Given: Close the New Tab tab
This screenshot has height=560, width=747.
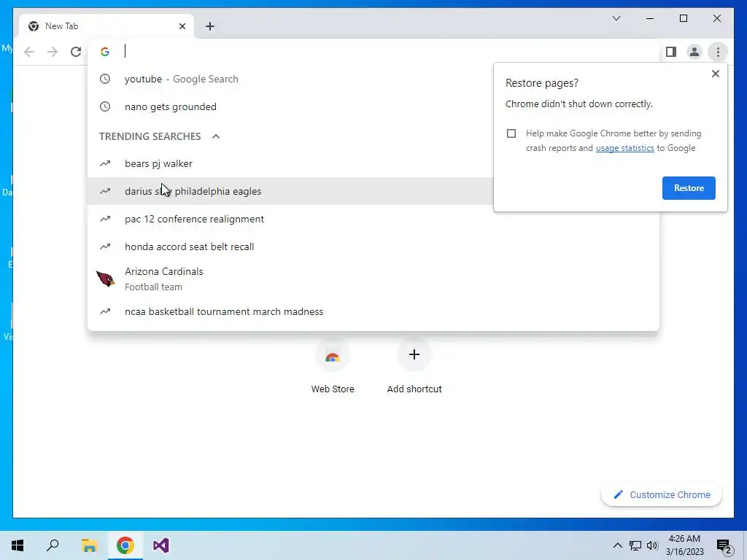Looking at the screenshot, I should pos(182,26).
